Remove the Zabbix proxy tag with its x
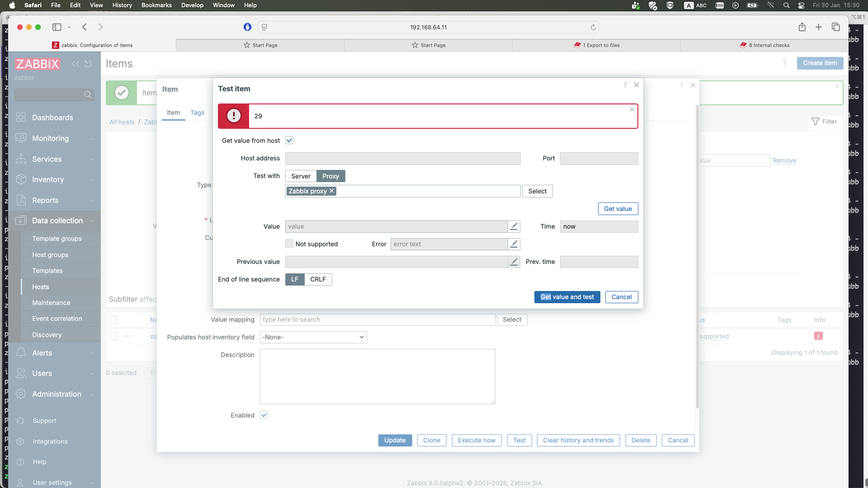The width and height of the screenshot is (868, 488). coord(332,191)
